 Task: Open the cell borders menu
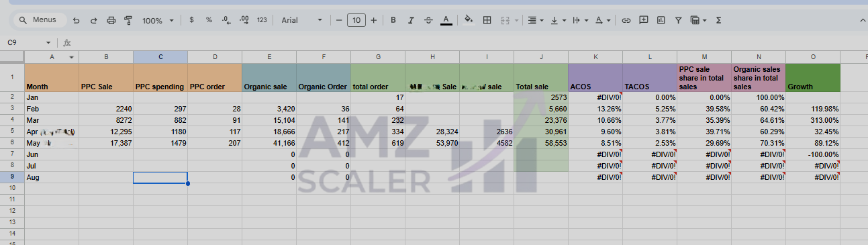(487, 20)
